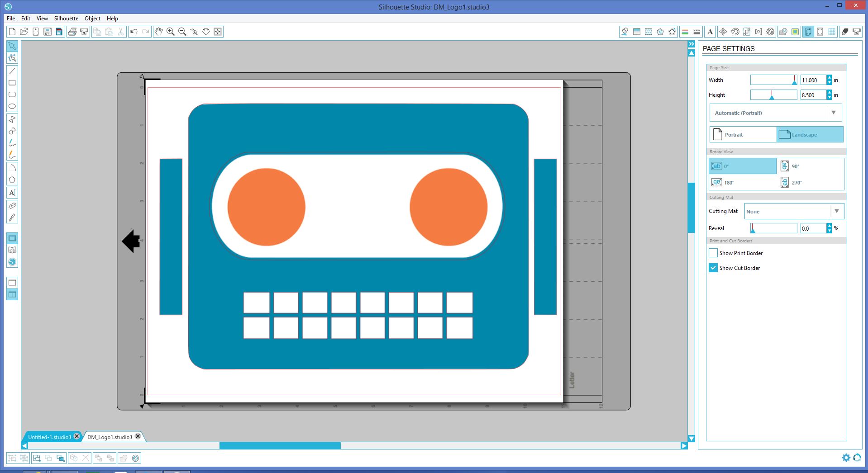This screenshot has height=473, width=868.
Task: Save to SD card icon
Action: coord(59,32)
